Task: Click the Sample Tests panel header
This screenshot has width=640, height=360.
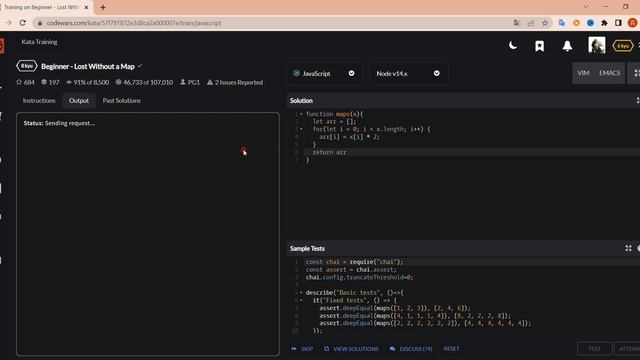Action: tap(307, 248)
